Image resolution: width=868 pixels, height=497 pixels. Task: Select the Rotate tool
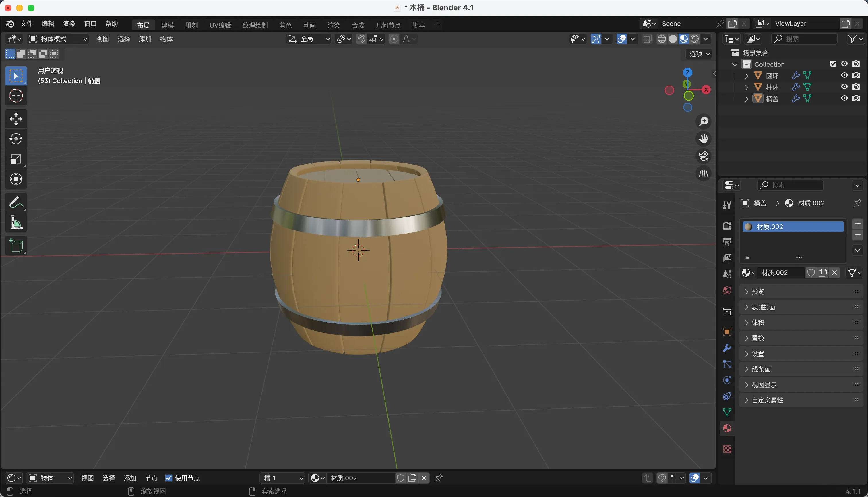16,139
